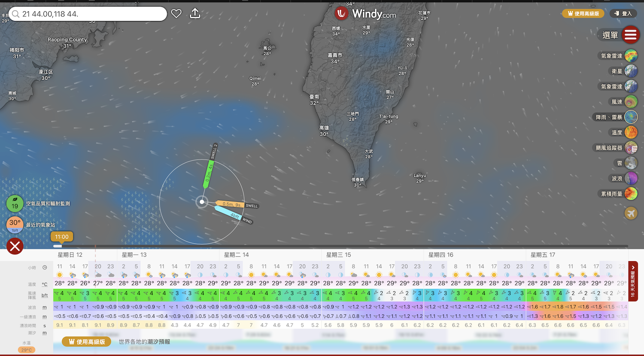Add location to favorites with heart icon
This screenshot has height=356, width=644.
click(x=176, y=14)
